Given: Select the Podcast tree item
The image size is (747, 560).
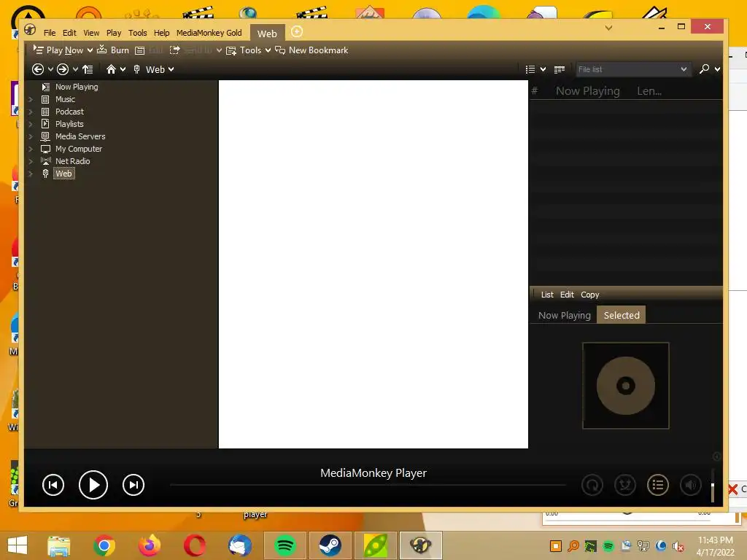Looking at the screenshot, I should pos(69,112).
